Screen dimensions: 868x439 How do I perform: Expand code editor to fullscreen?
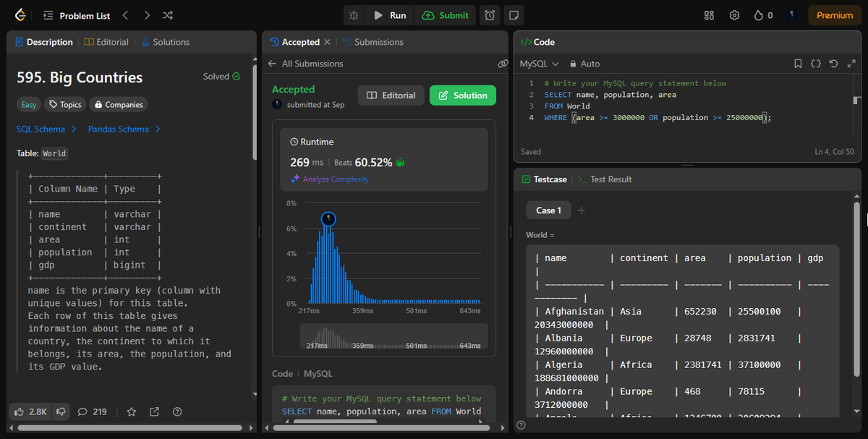pyautogui.click(x=850, y=64)
